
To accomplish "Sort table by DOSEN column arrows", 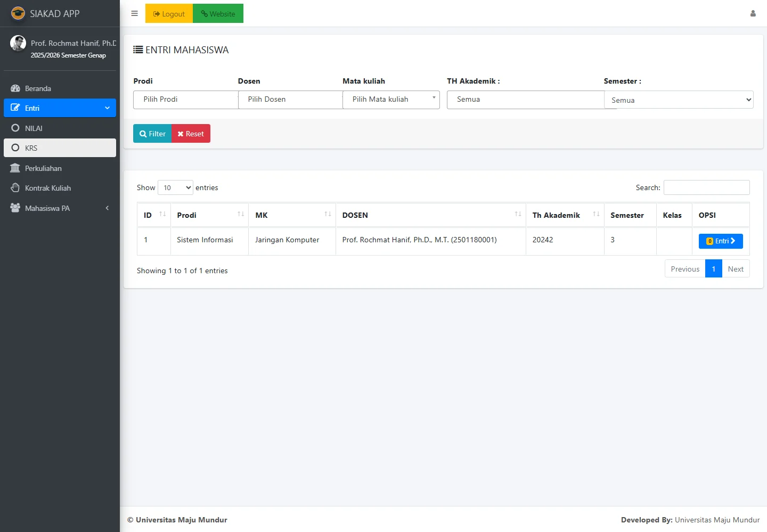I will pos(518,214).
